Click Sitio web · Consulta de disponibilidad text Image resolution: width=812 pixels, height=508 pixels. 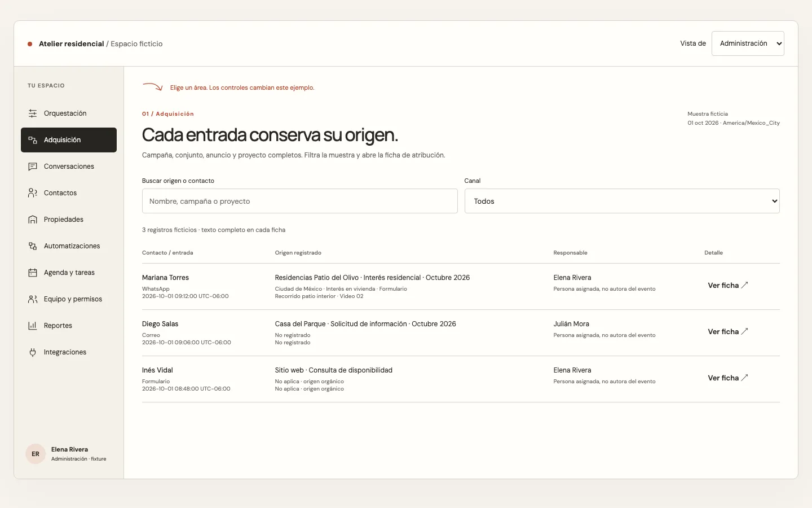333,370
